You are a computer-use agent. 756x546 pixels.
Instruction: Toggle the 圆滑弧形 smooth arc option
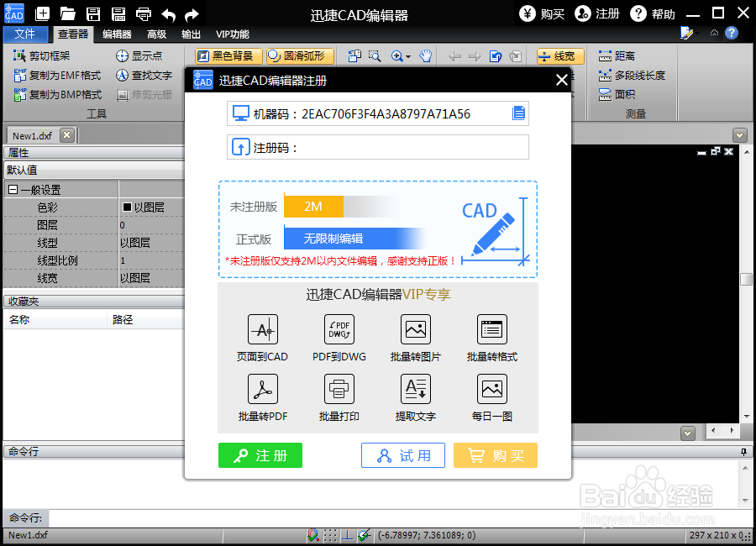click(298, 56)
